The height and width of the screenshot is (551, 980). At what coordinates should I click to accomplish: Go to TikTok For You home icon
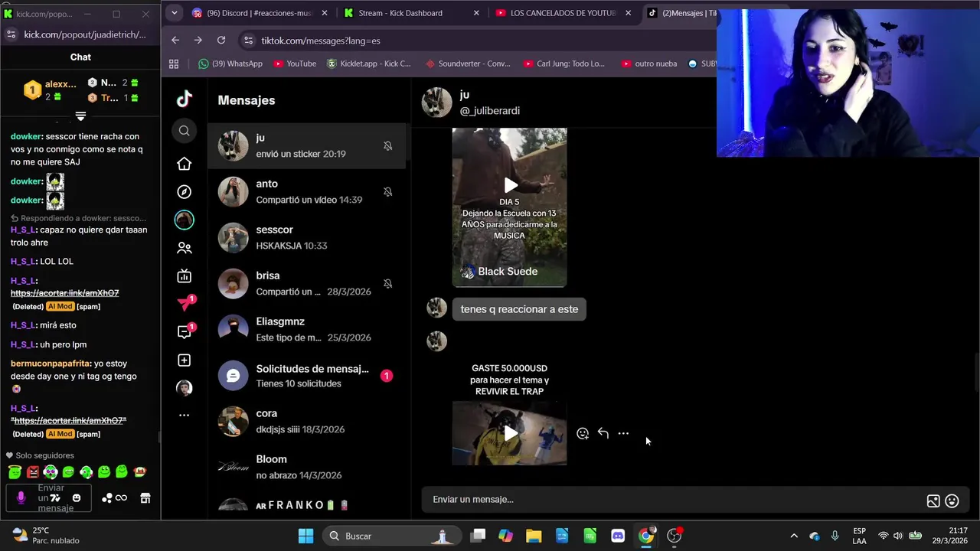(x=185, y=164)
